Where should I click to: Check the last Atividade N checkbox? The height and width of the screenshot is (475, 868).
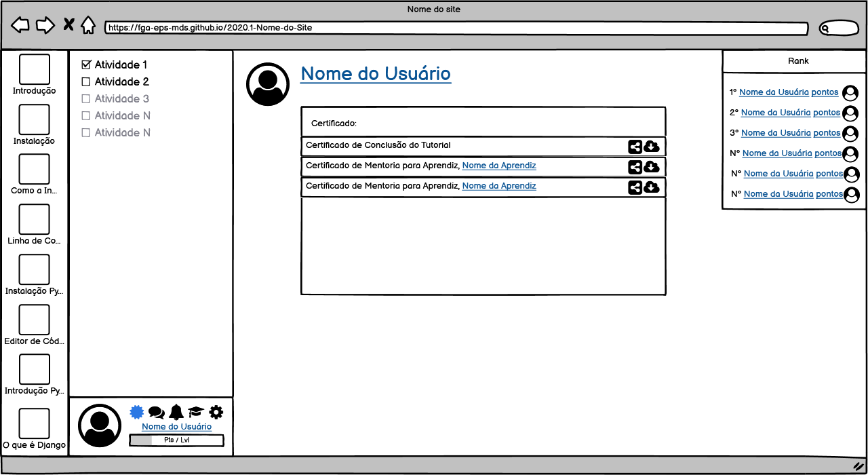pos(86,133)
